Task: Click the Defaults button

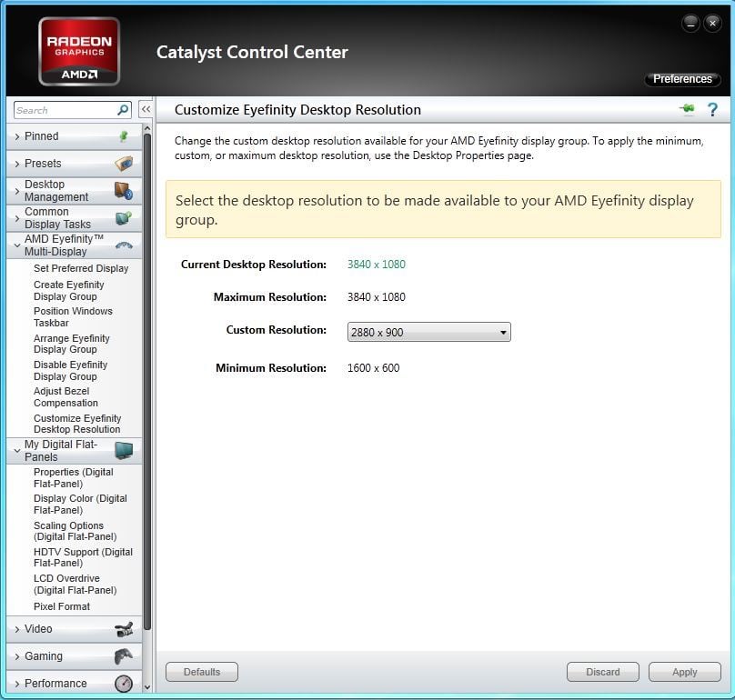Action: click(202, 672)
